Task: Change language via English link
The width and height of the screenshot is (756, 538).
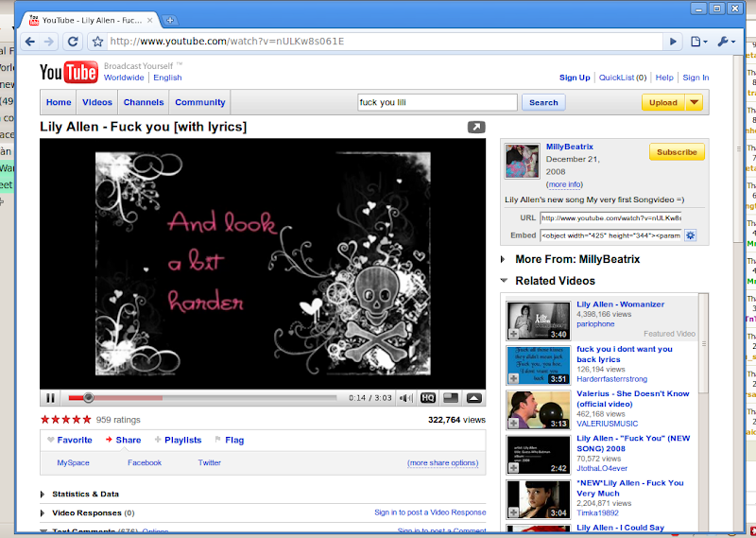Action: coord(167,78)
